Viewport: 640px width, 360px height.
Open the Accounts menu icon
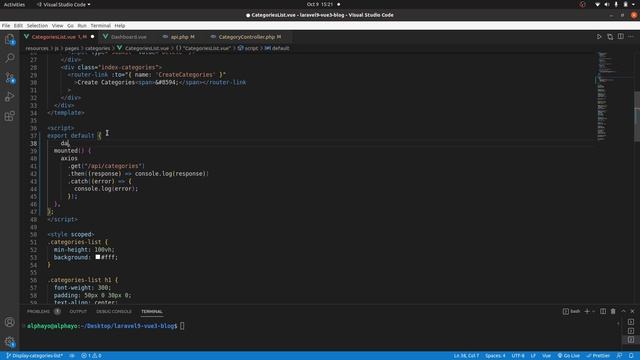click(10, 322)
